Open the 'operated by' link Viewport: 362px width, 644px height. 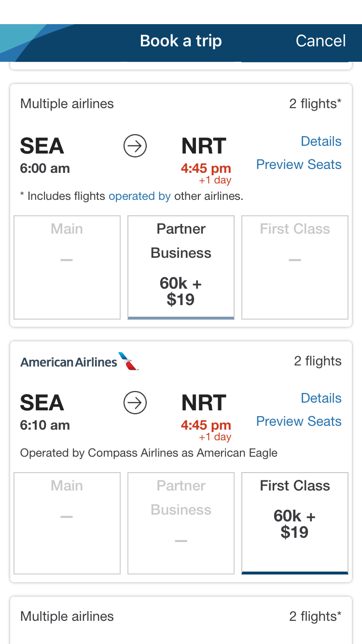click(x=139, y=196)
